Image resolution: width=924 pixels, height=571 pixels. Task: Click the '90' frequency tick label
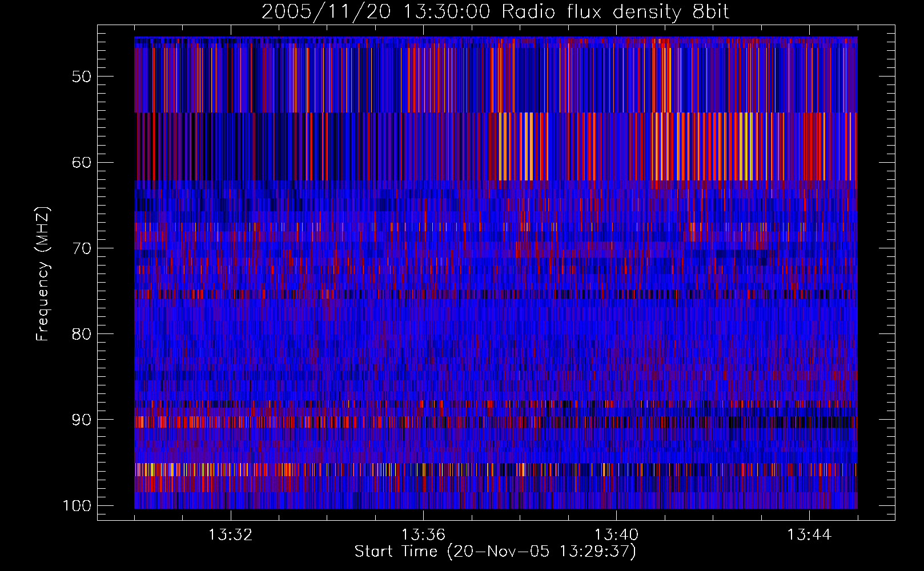[x=82, y=420]
